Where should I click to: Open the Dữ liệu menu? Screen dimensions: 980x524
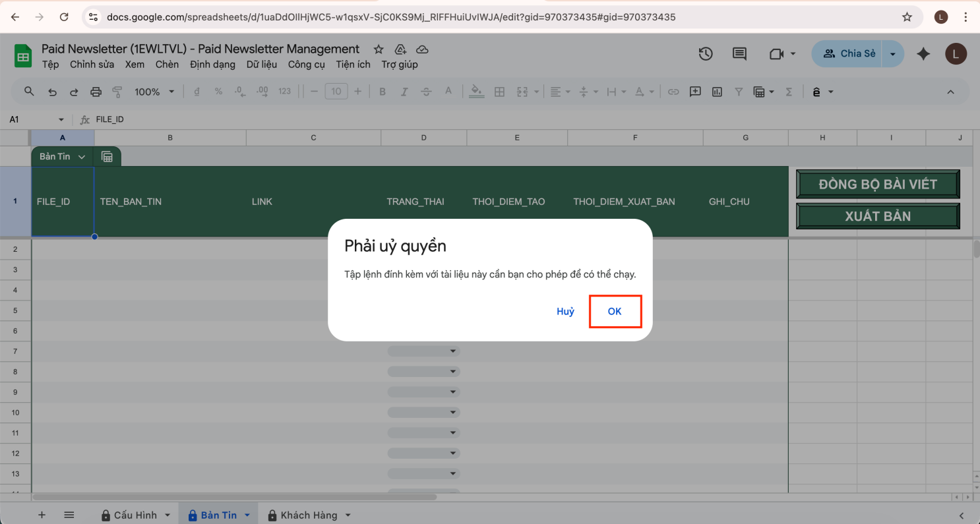click(x=261, y=64)
